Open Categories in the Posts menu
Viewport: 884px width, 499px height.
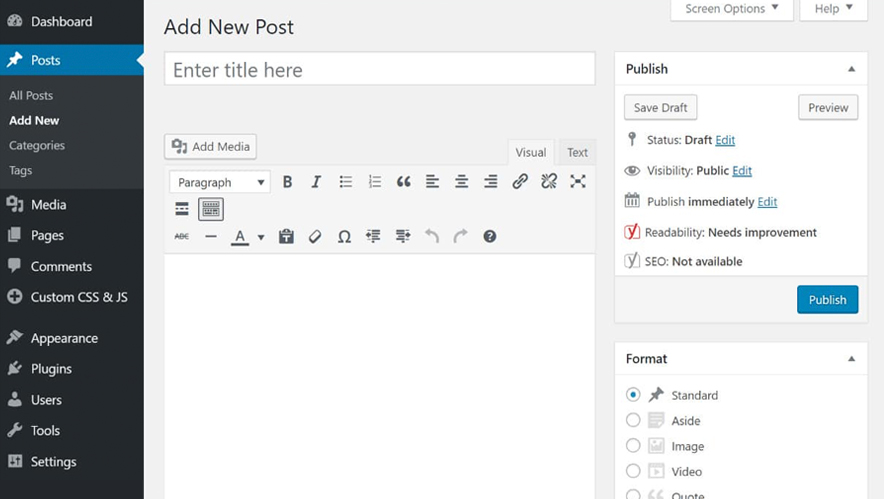coord(37,145)
